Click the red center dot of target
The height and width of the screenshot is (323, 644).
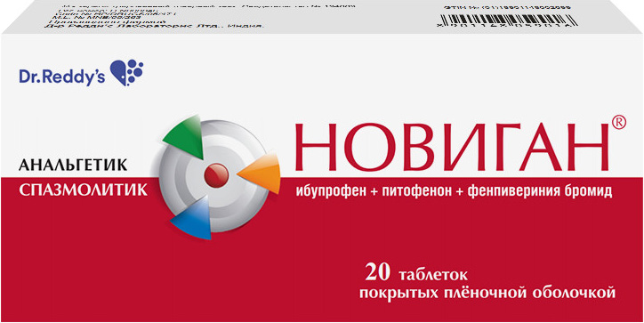(x=216, y=174)
